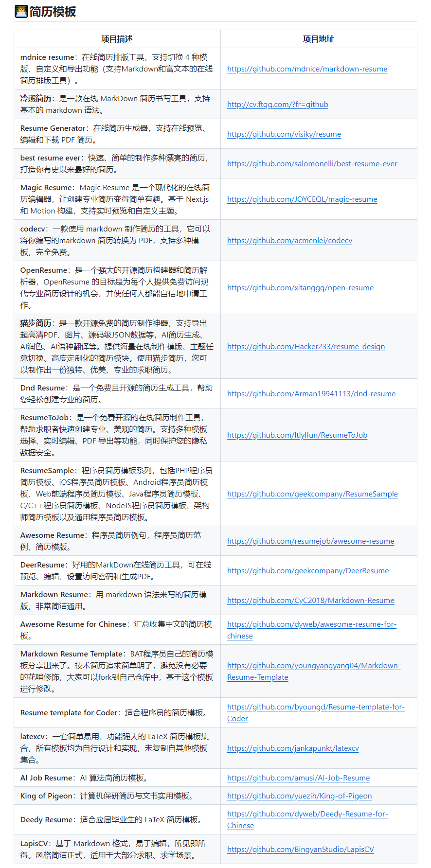
Task: Select the 猫步简历 description text
Action: [117, 347]
